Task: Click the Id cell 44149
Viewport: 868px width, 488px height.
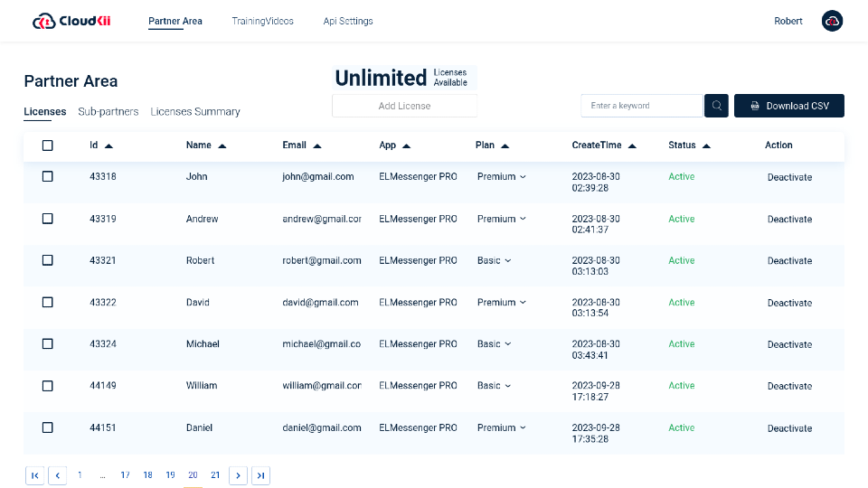Action: tap(103, 386)
